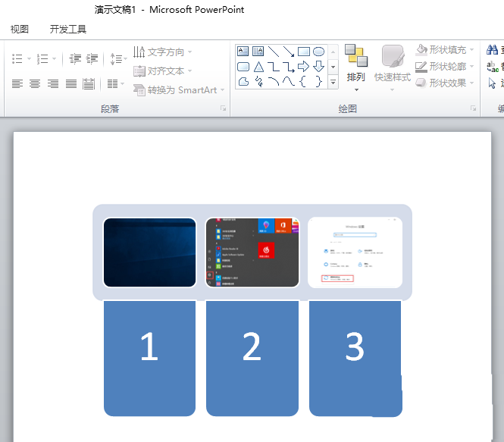Image resolution: width=504 pixels, height=442 pixels.
Task: Justify the paragraph text
Action: 71,84
